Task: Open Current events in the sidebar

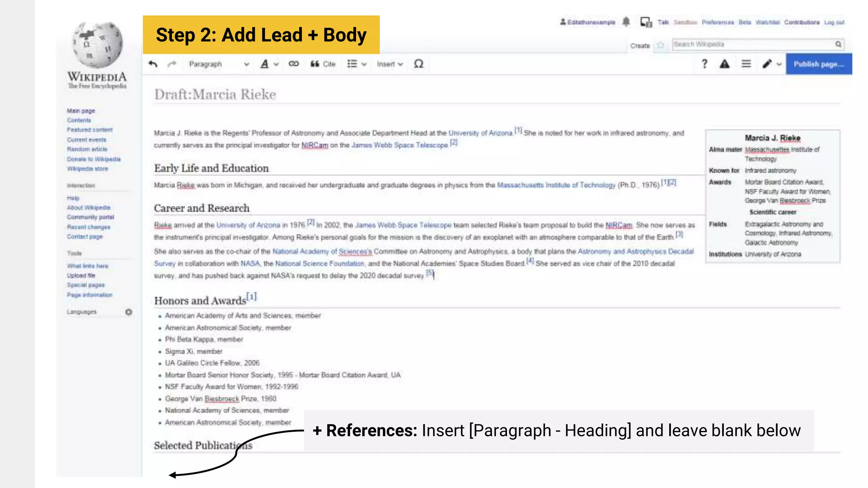Action: (87, 140)
